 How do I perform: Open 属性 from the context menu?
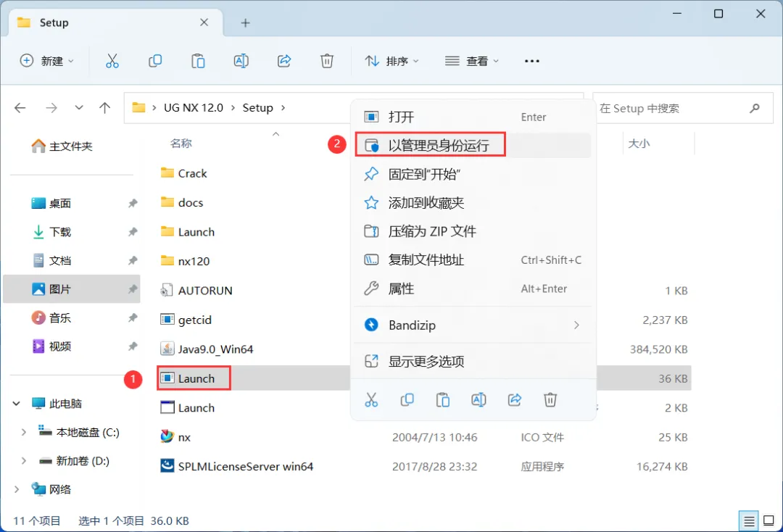click(473, 288)
